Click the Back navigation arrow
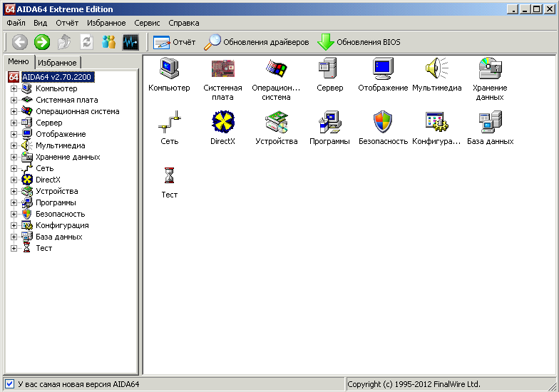This screenshot has width=559, height=392. pyautogui.click(x=20, y=42)
